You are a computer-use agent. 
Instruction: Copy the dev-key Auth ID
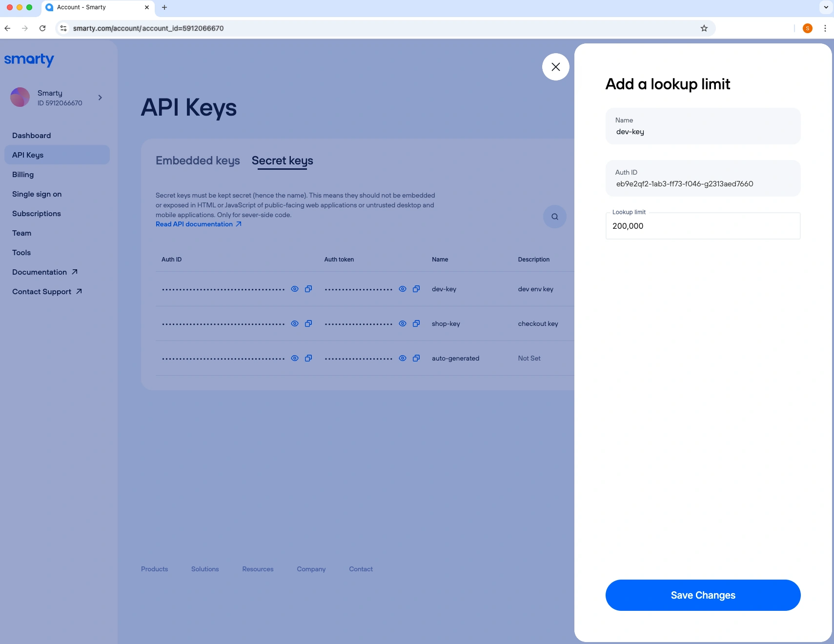coord(308,289)
